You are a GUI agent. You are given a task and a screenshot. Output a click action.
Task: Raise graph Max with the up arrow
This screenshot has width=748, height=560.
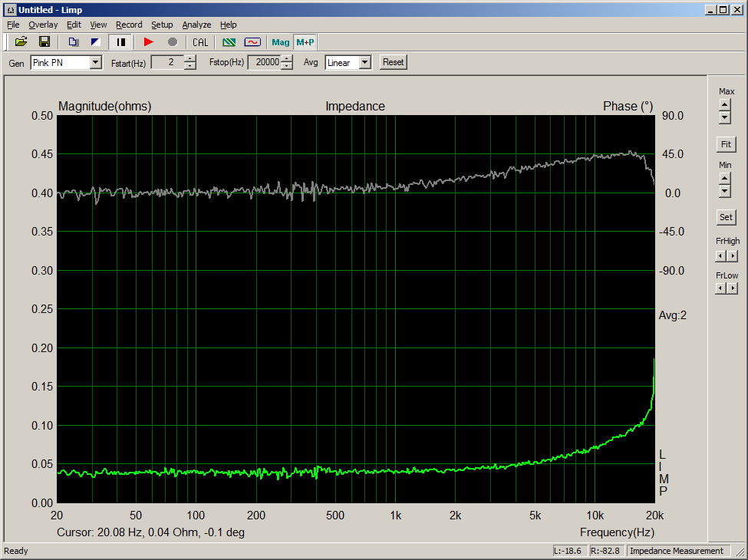pyautogui.click(x=725, y=105)
